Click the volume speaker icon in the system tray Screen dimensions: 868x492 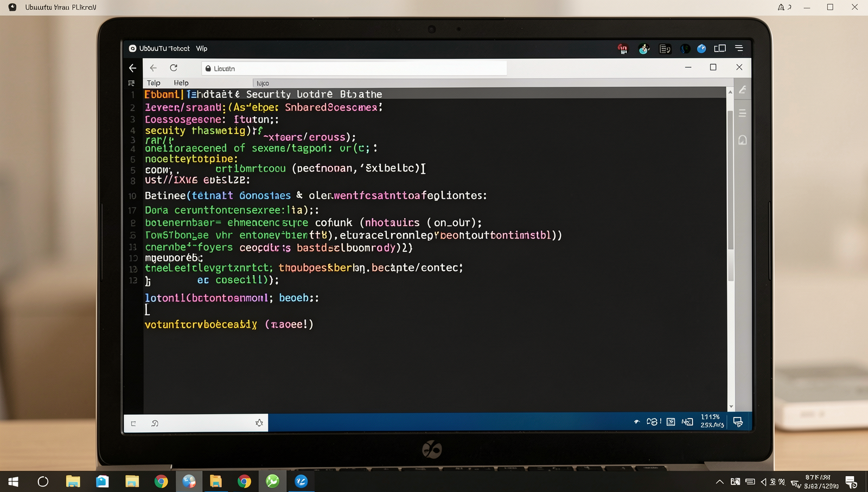pyautogui.click(x=763, y=482)
